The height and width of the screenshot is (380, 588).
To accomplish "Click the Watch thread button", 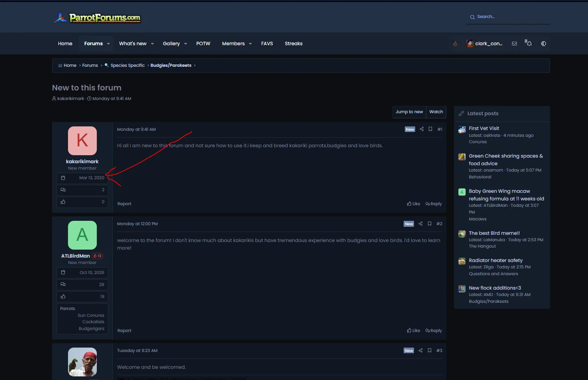I will point(436,112).
